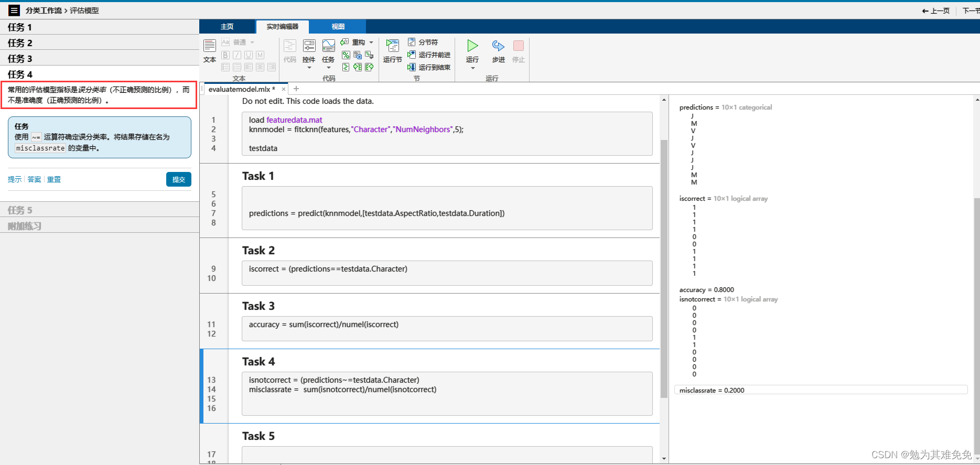The image size is (980, 465).
Task: Open the hamburger menu icon
Action: tap(15, 10)
